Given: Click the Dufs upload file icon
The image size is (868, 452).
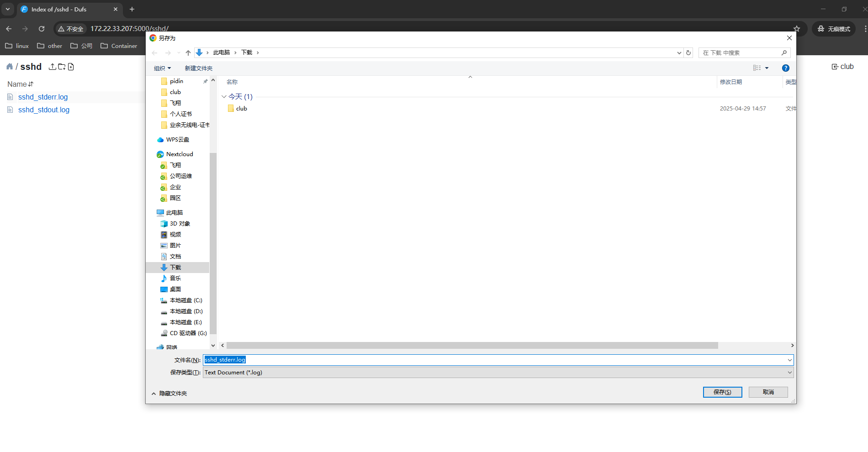Looking at the screenshot, I should pos(53,67).
